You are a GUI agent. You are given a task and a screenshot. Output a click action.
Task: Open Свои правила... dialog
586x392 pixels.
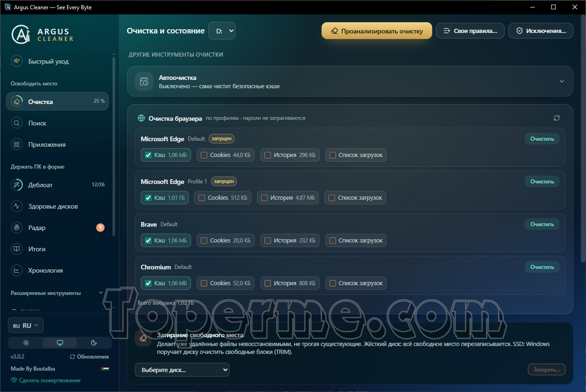point(470,31)
